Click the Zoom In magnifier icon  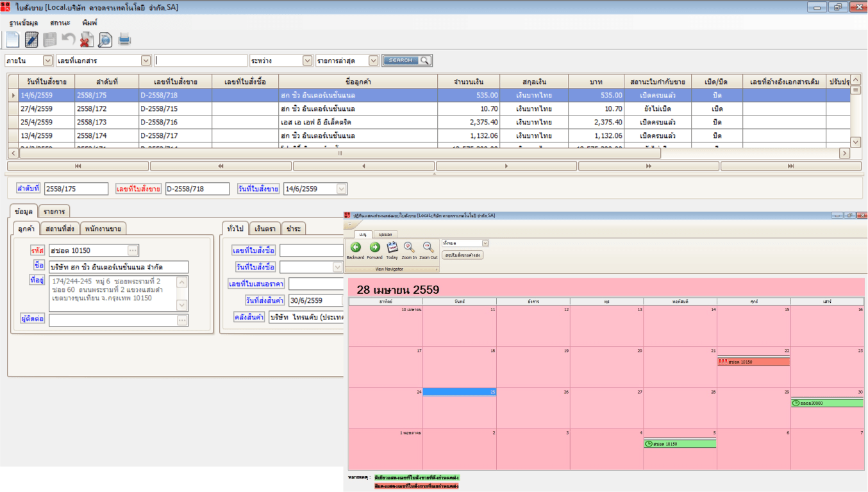pos(409,248)
